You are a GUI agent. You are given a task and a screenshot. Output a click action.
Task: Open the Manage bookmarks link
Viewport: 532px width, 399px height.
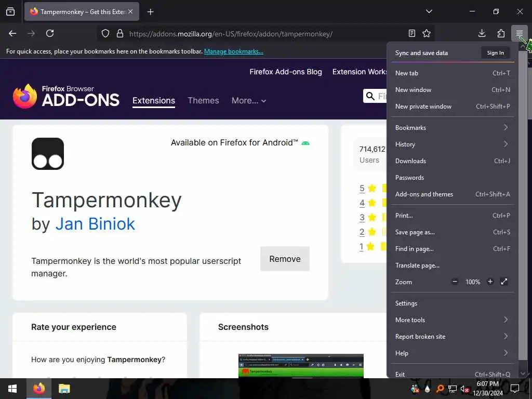(x=233, y=51)
